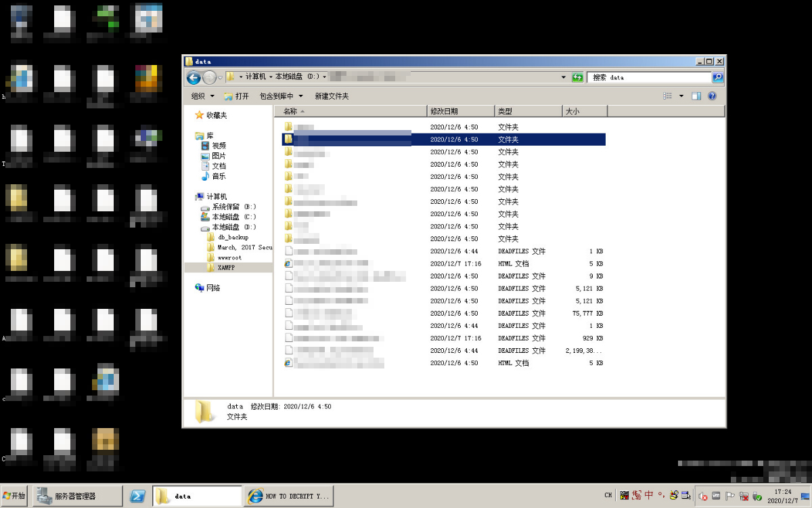This screenshot has height=508, width=812.
Task: Click the 打开 toolbar button
Action: [x=237, y=96]
